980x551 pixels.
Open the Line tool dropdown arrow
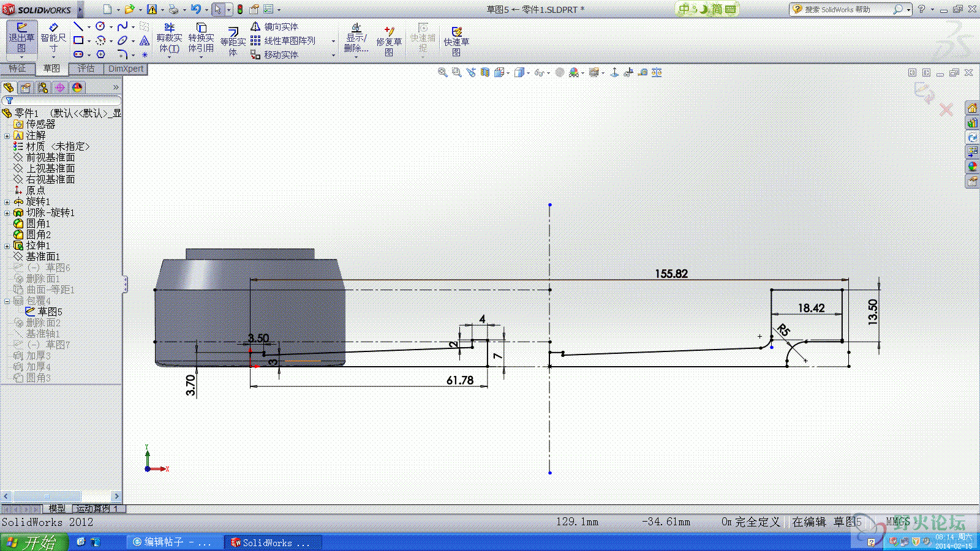(x=89, y=27)
